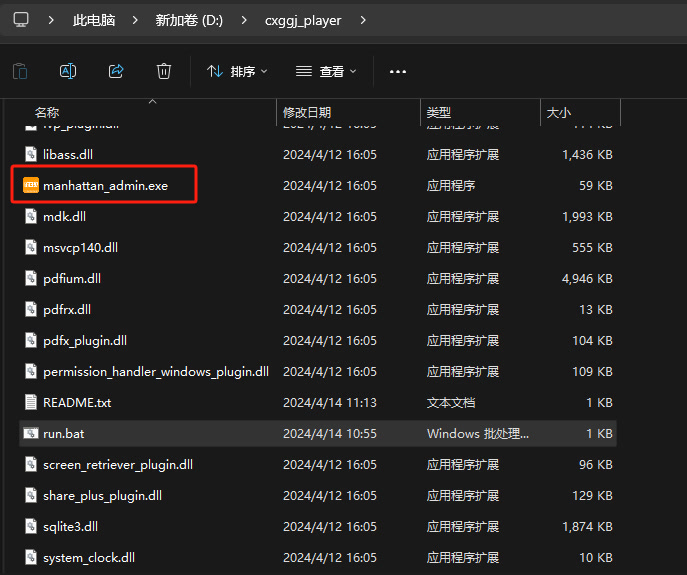Select file name pdfium.dll
Image resolution: width=687 pixels, height=575 pixels.
coord(72,279)
